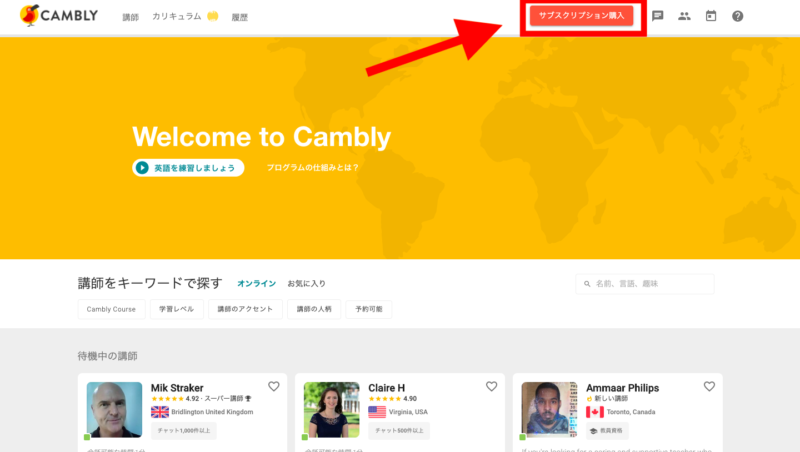800x452 pixels.
Task: Open the Cambly Course filter
Action: click(111, 309)
